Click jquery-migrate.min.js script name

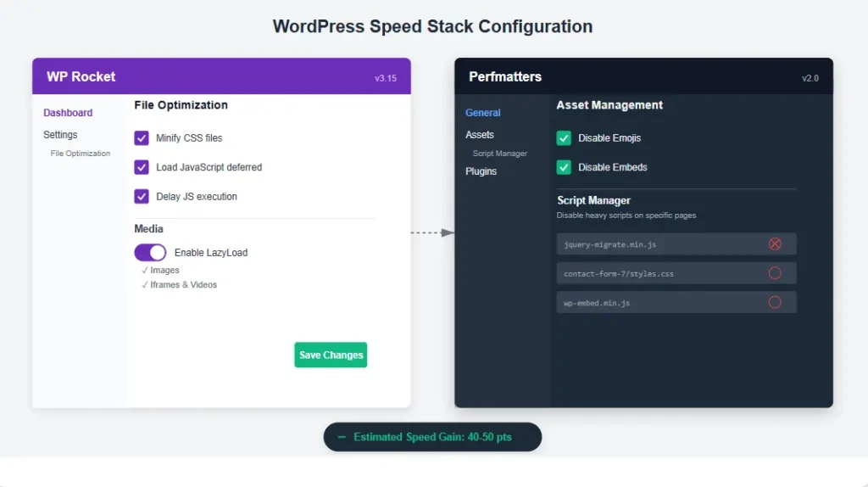coord(609,244)
